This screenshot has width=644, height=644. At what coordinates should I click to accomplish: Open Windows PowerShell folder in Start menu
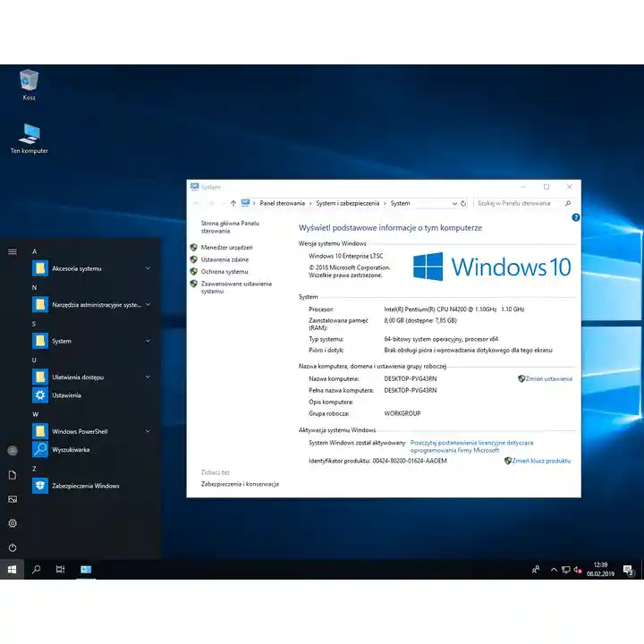coord(92,431)
